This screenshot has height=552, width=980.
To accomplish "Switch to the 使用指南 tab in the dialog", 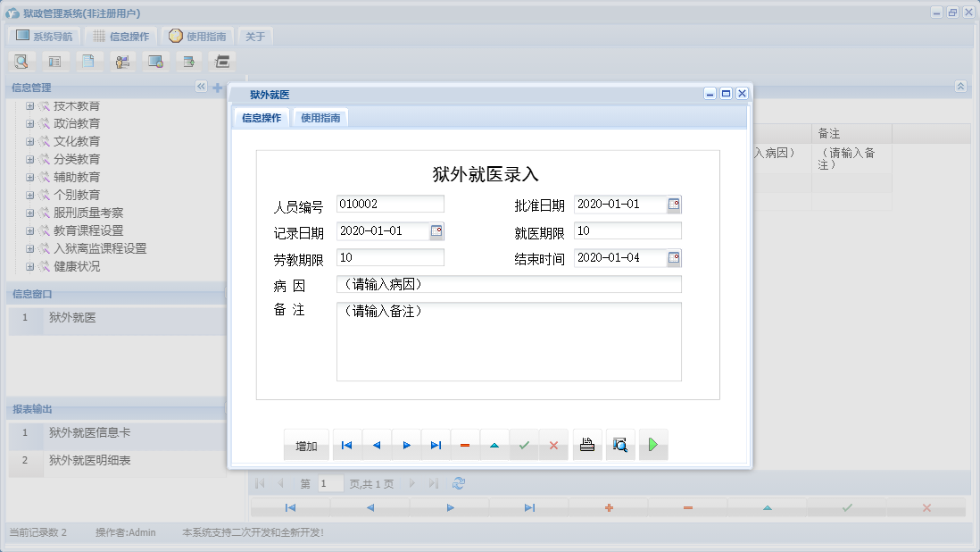I will [x=320, y=117].
